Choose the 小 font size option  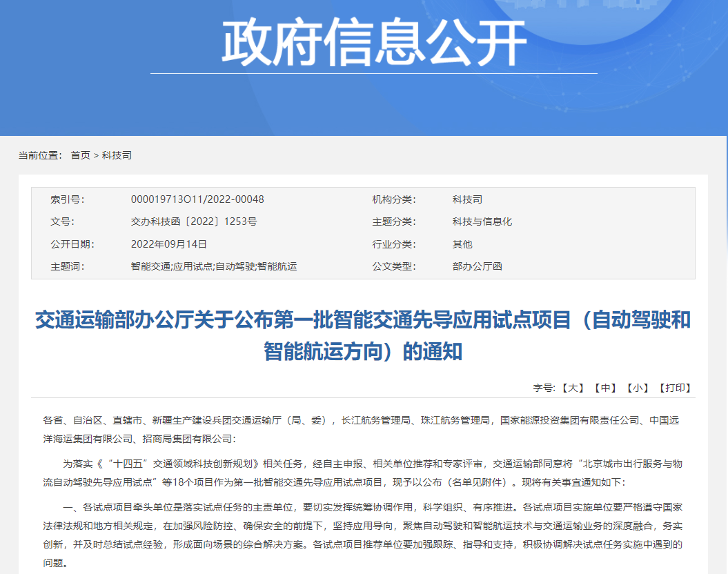click(x=638, y=388)
